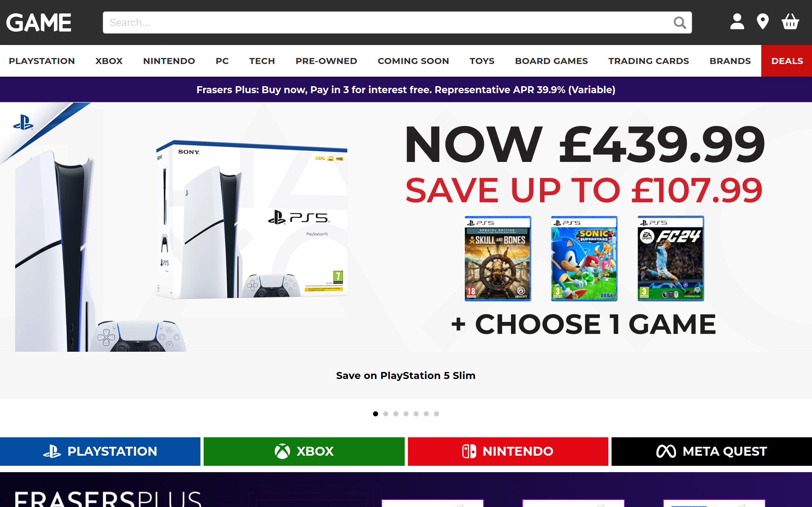
Task: Open the NINTENDO nav menu
Action: tap(169, 61)
